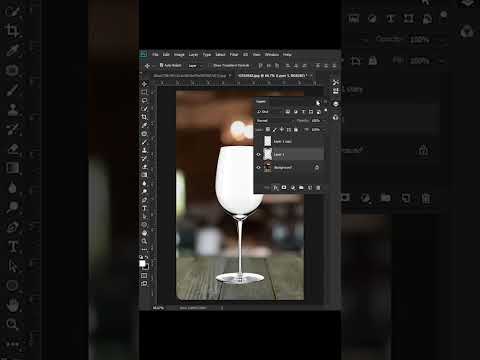The width and height of the screenshot is (480, 360).
Task: Create new fill or adjustment layer
Action: [x=293, y=188]
